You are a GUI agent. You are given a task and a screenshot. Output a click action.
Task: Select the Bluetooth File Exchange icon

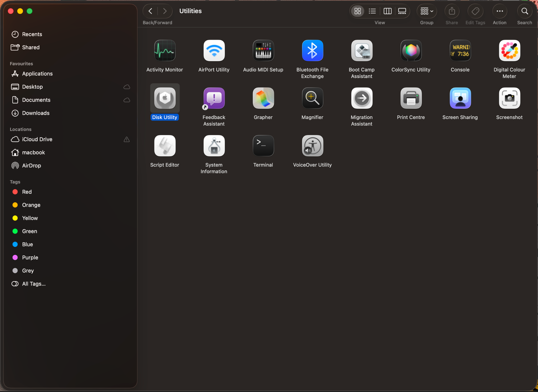(312, 50)
